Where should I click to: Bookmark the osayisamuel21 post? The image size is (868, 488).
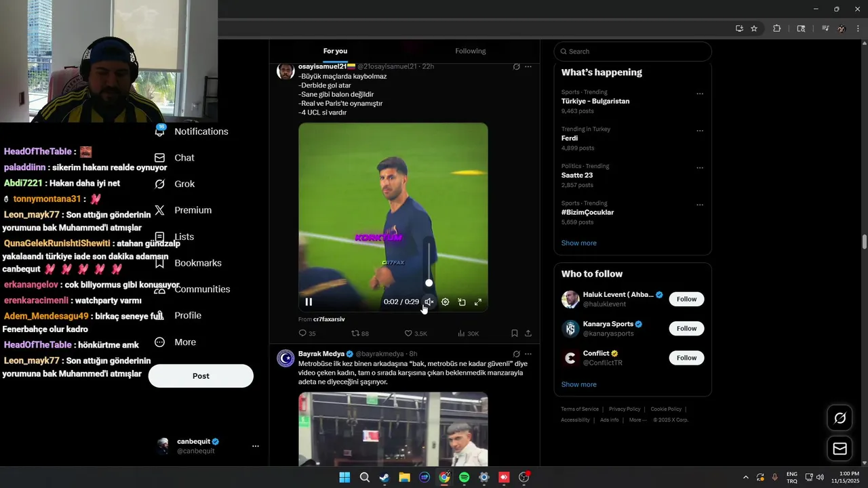pos(515,333)
